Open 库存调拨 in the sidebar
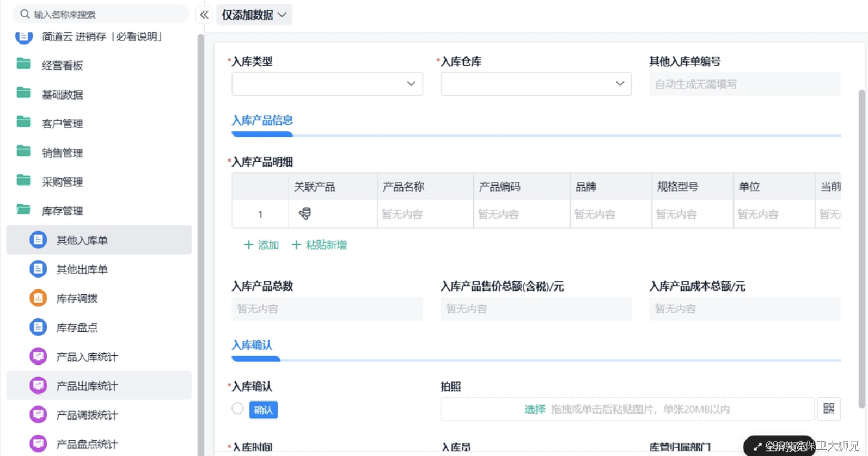868x456 pixels. click(99, 298)
